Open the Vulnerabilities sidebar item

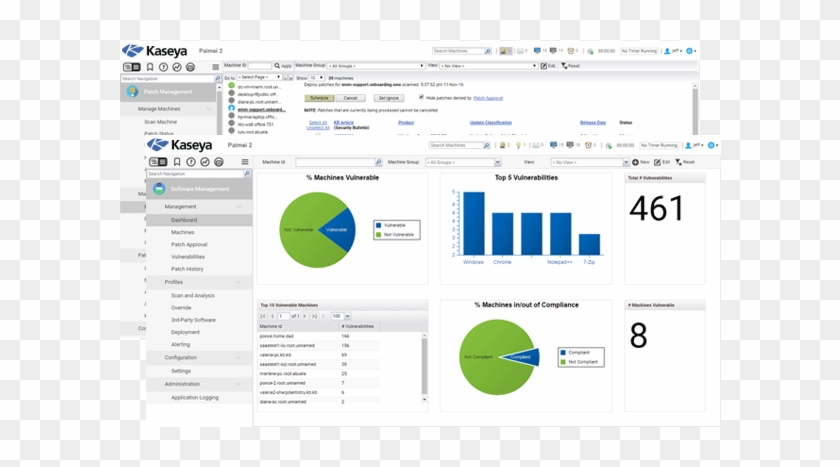point(188,257)
